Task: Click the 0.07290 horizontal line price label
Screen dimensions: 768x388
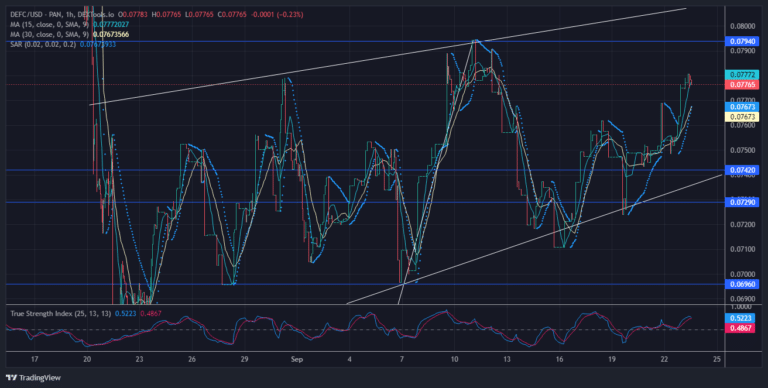Action: click(742, 202)
